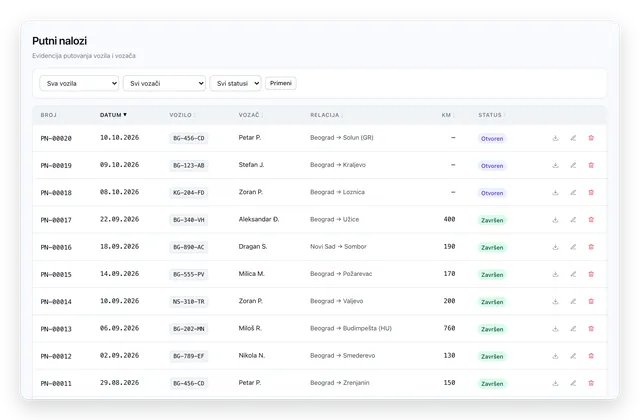Edit travel order PN-00013

click(573, 329)
